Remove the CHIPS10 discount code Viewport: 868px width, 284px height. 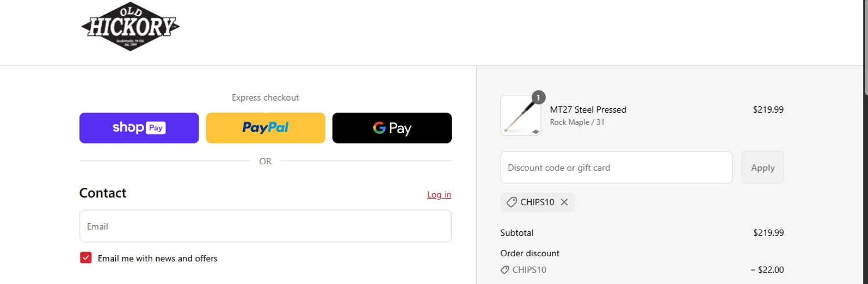coord(564,202)
